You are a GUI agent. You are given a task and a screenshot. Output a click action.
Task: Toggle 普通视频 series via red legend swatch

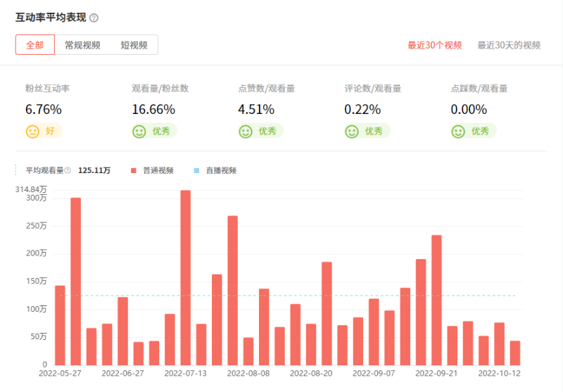coord(134,170)
